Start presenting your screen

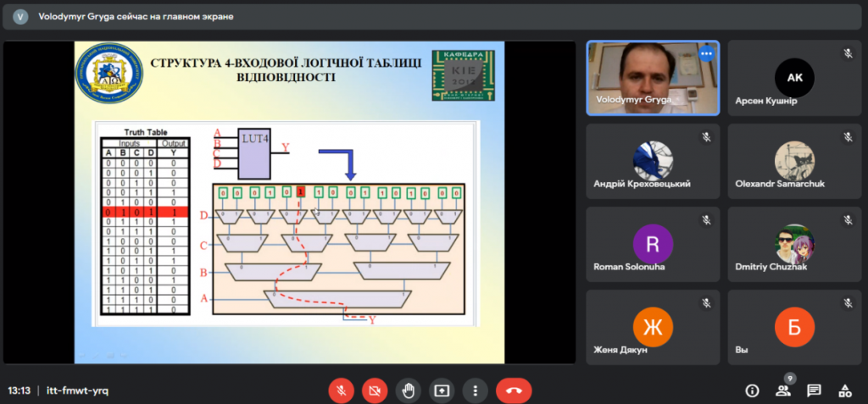[x=441, y=390]
